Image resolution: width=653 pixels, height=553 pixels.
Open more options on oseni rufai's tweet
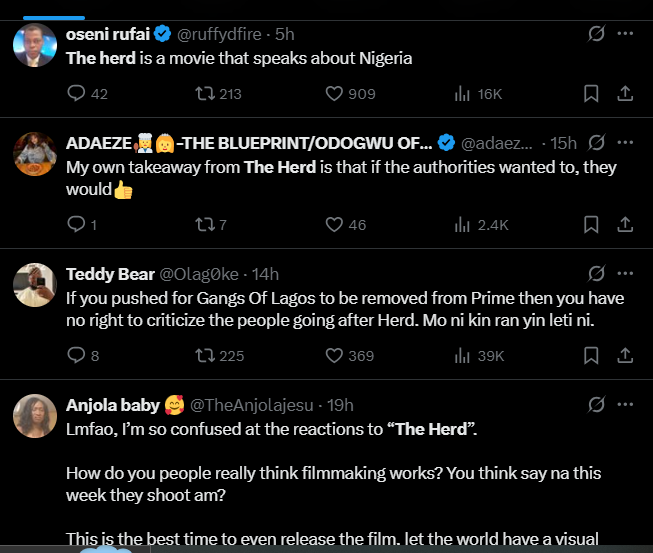(625, 34)
